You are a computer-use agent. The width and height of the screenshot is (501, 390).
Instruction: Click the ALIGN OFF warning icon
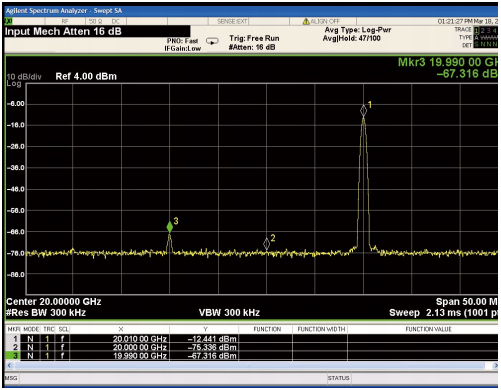[x=306, y=21]
